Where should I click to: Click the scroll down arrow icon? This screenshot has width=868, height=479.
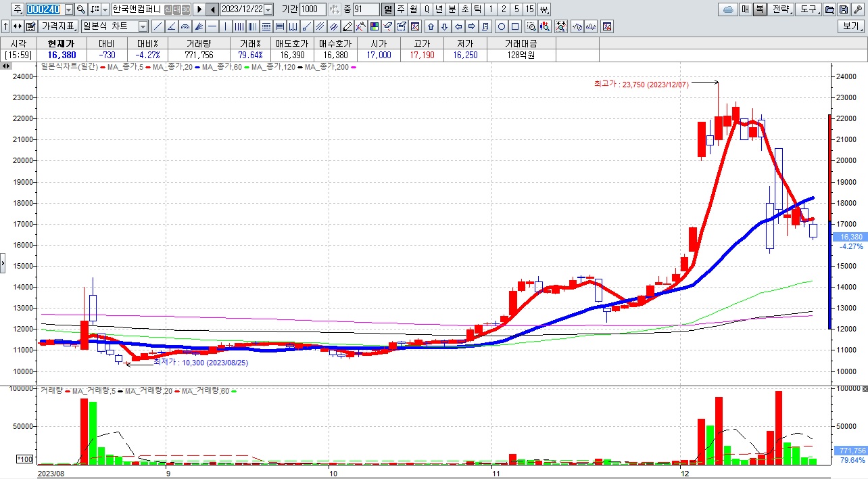pos(444,26)
